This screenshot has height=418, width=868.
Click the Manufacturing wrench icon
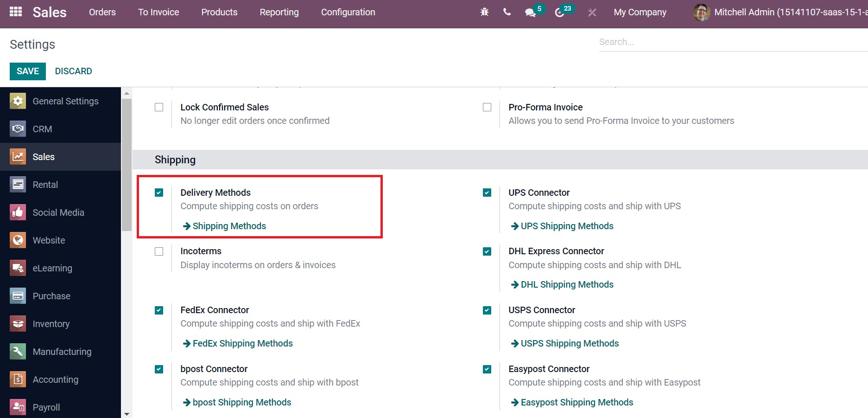tap(18, 352)
